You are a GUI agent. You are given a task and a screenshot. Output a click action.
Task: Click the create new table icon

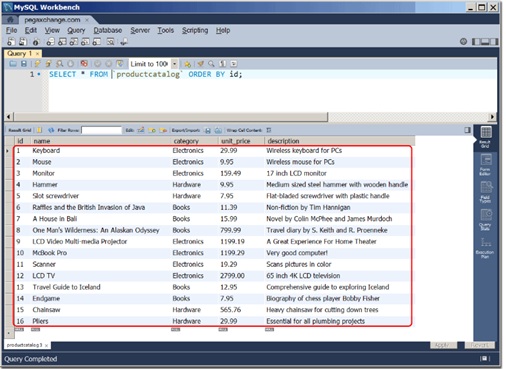tap(62, 42)
